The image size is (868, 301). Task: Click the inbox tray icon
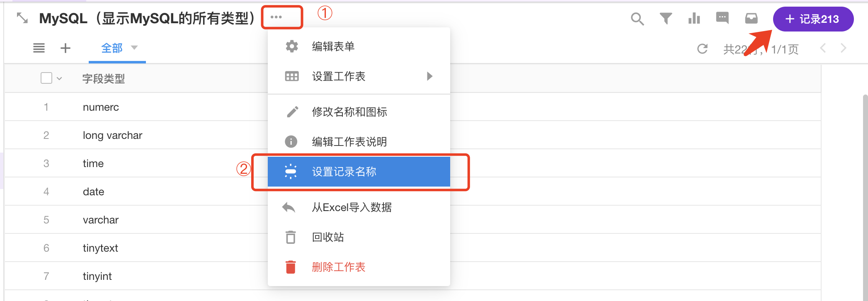[x=751, y=19]
